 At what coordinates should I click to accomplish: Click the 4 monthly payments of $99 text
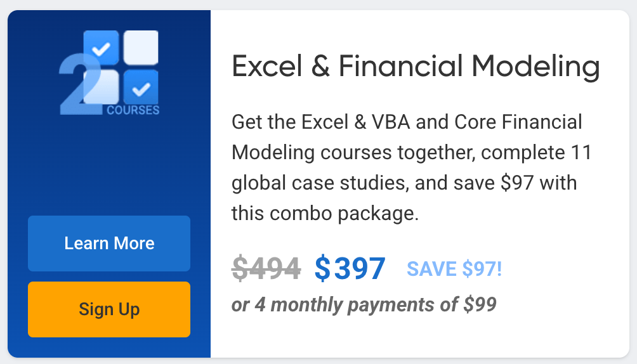[376, 304]
